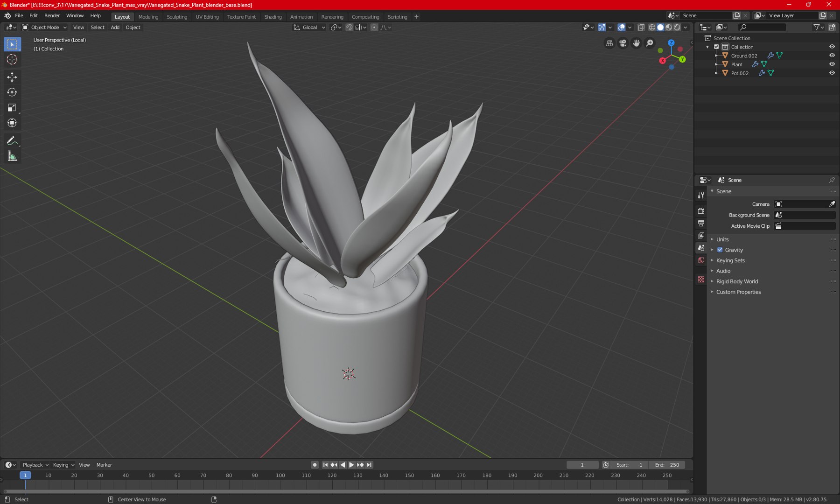Image resolution: width=840 pixels, height=504 pixels.
Task: Click the red X axis on gizmo
Action: 663,61
